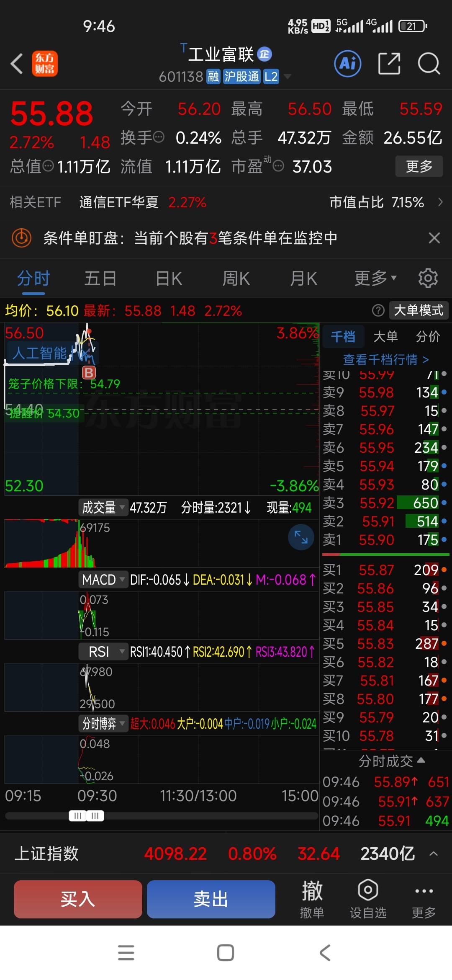Expand 上证指数 bar chevron
The image size is (452, 980).
pos(434,854)
